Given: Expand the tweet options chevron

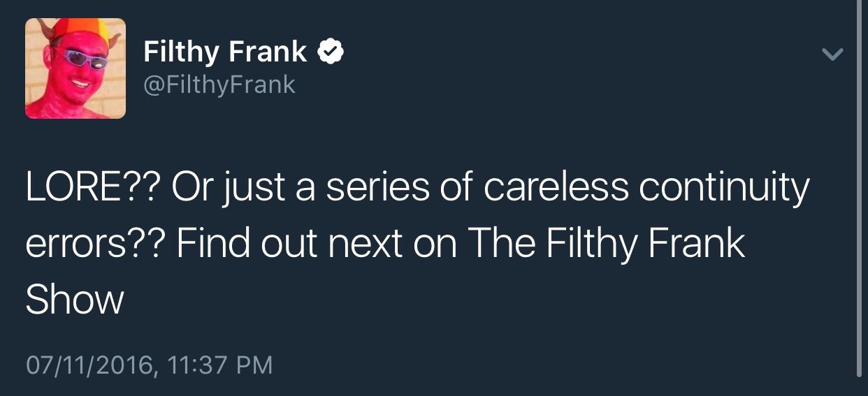Looking at the screenshot, I should click(832, 54).
